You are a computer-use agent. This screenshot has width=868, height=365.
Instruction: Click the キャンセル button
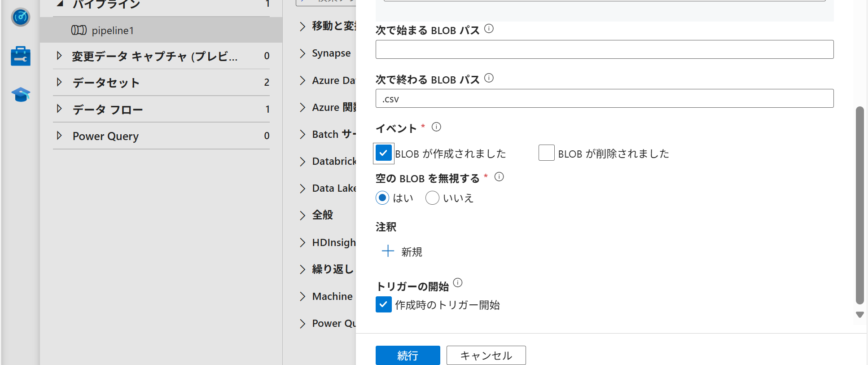(x=486, y=355)
